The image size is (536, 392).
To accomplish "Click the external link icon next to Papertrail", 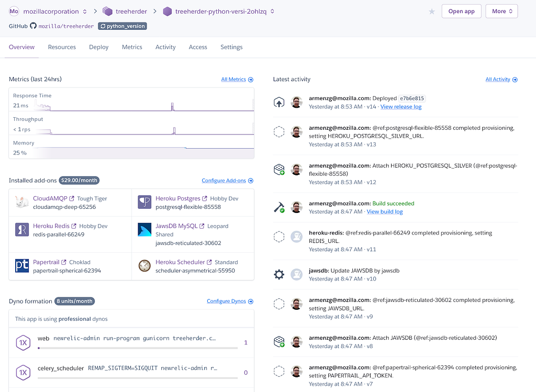I will [x=64, y=262].
